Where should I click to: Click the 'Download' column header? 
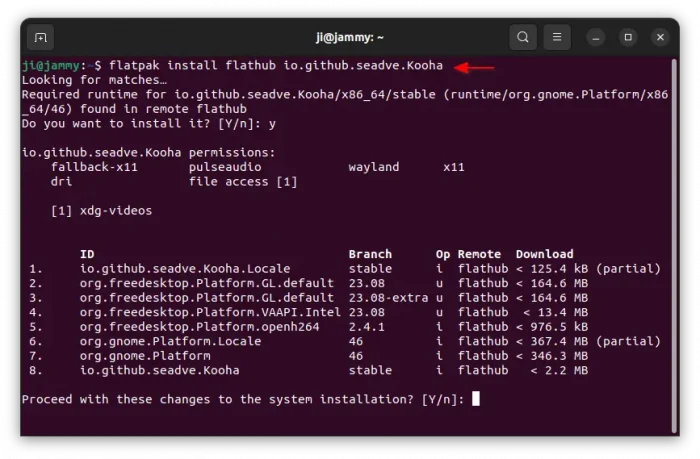[544, 254]
